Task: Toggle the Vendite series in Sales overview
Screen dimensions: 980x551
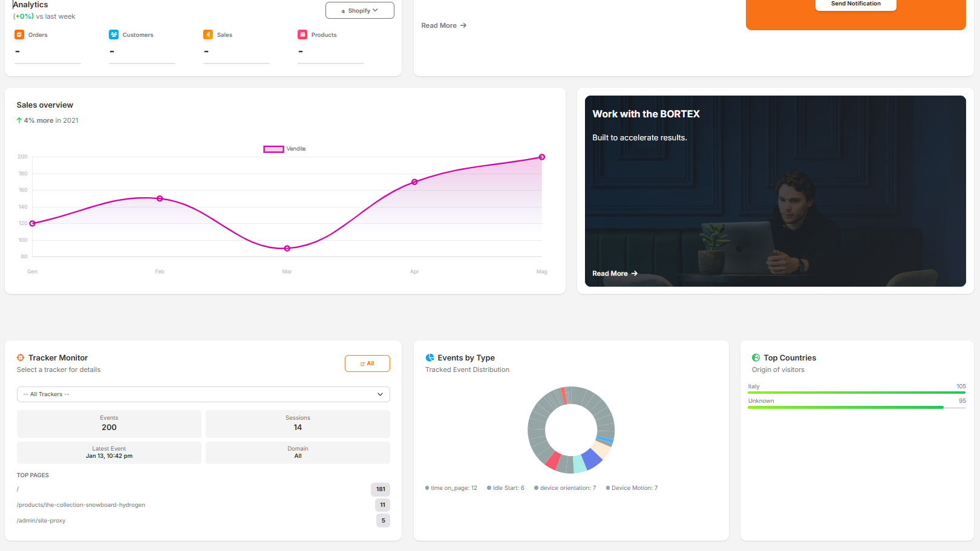Action: [x=284, y=148]
